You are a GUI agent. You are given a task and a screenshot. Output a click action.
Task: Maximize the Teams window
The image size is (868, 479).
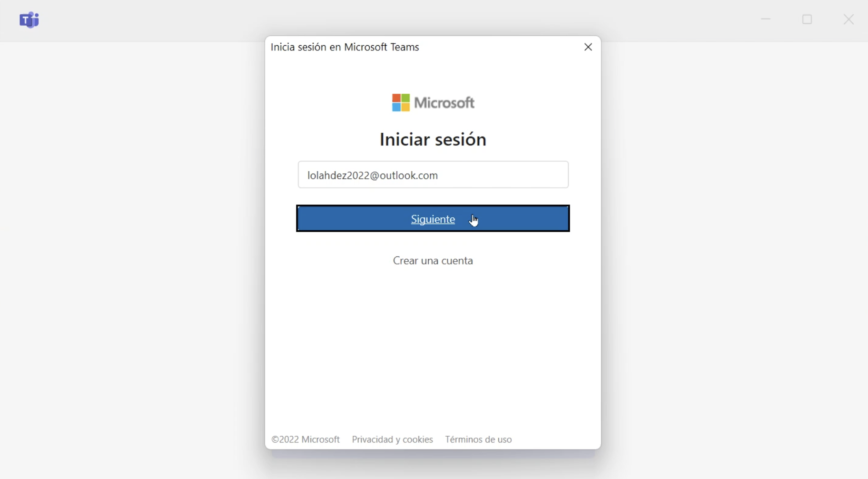click(x=808, y=19)
